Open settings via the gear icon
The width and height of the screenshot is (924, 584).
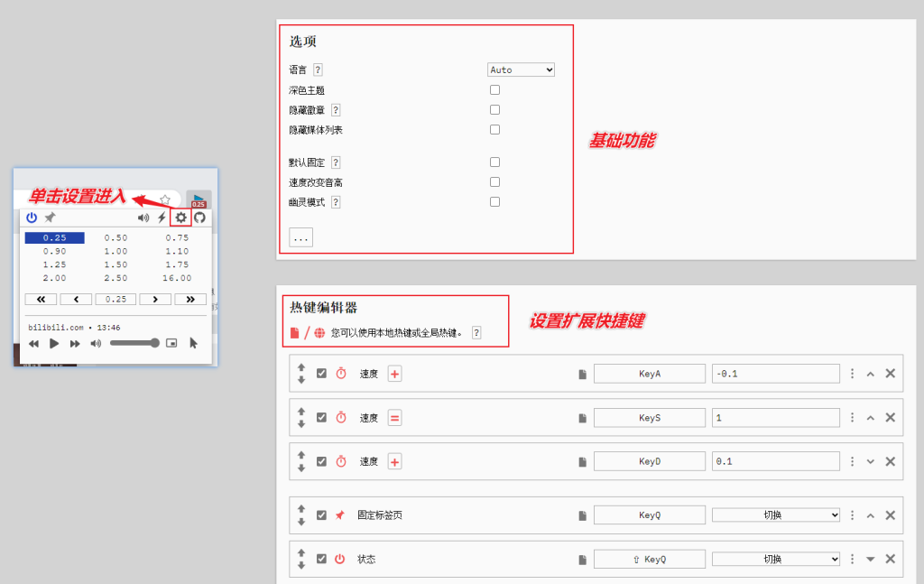pyautogui.click(x=181, y=218)
